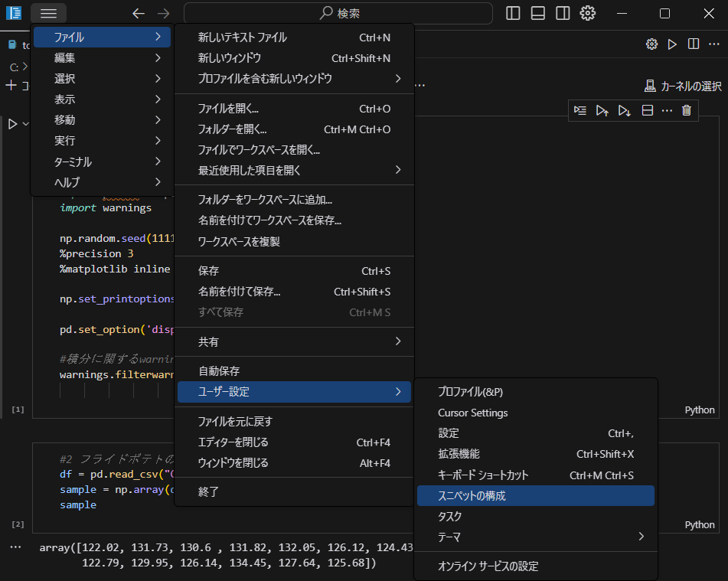This screenshot has height=581, width=728.
Task: Expand the 最近使用した項目を開く submenu
Action: [x=294, y=170]
